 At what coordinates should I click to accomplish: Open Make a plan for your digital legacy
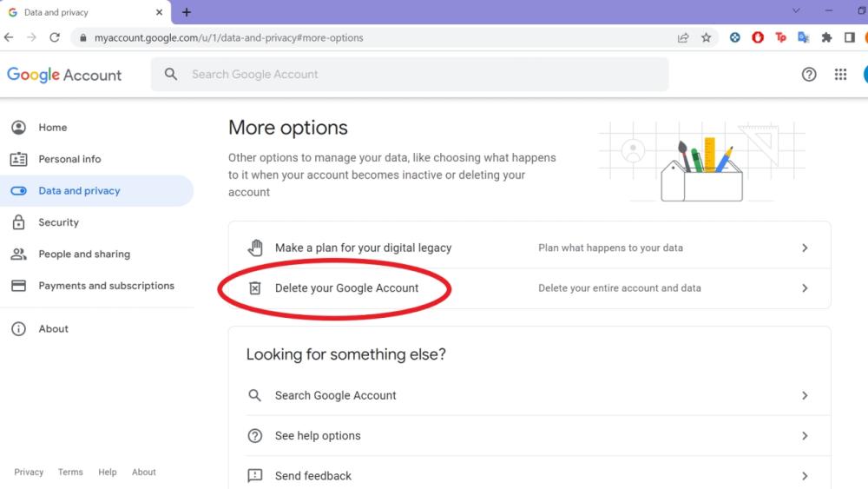(529, 248)
